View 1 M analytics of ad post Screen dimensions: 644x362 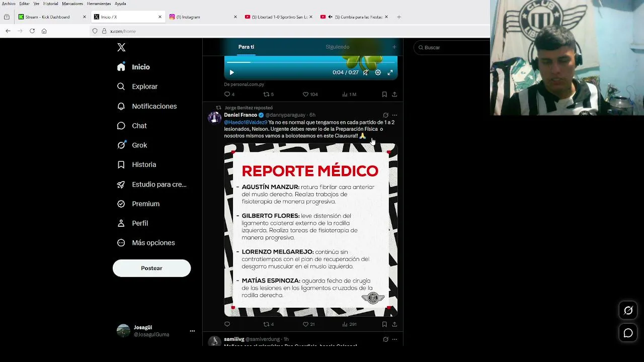(x=349, y=94)
